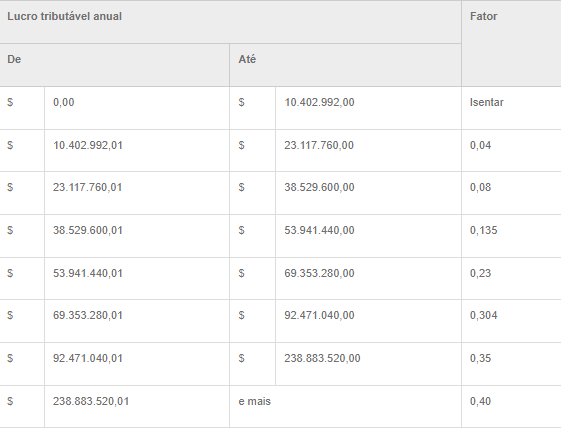Click the "Fator" column header
561x429 pixels.
point(511,43)
